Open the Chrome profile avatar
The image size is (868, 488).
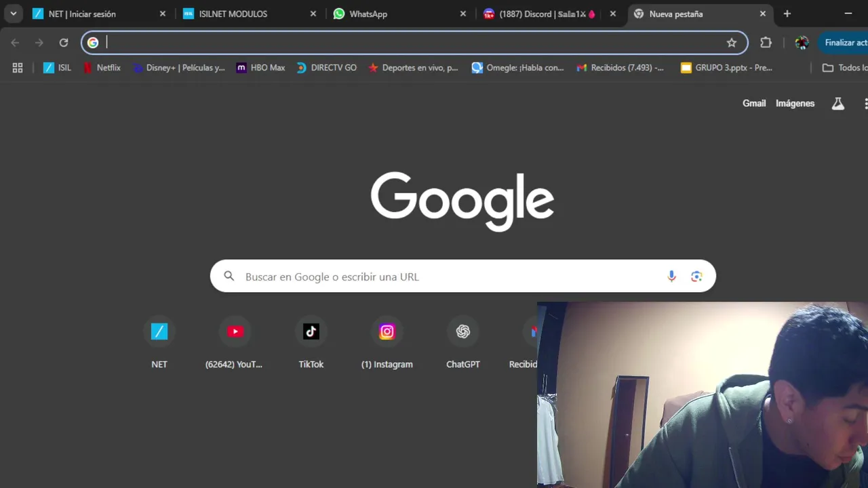[802, 43]
